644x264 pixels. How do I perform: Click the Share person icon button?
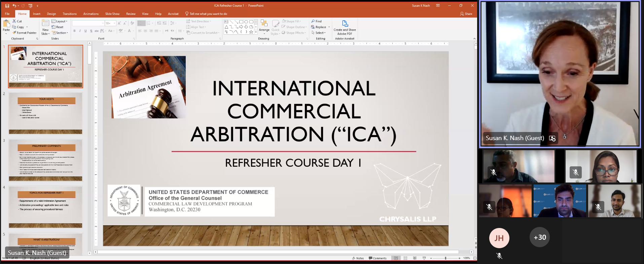(466, 14)
